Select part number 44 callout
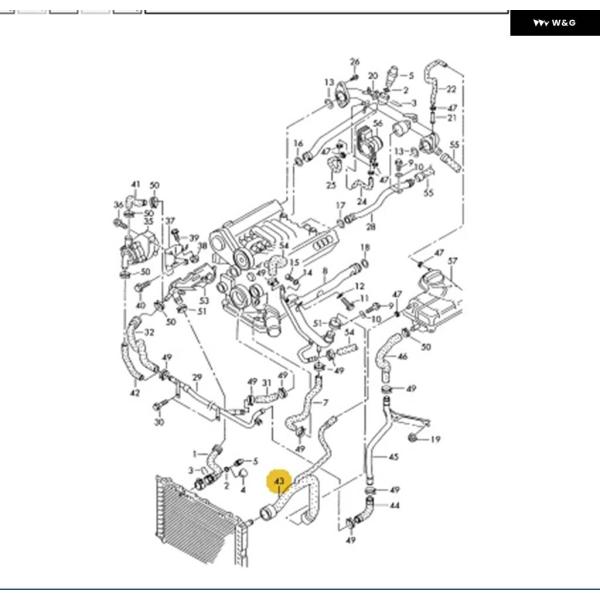Screen dimensions: 600x600 coord(394,505)
